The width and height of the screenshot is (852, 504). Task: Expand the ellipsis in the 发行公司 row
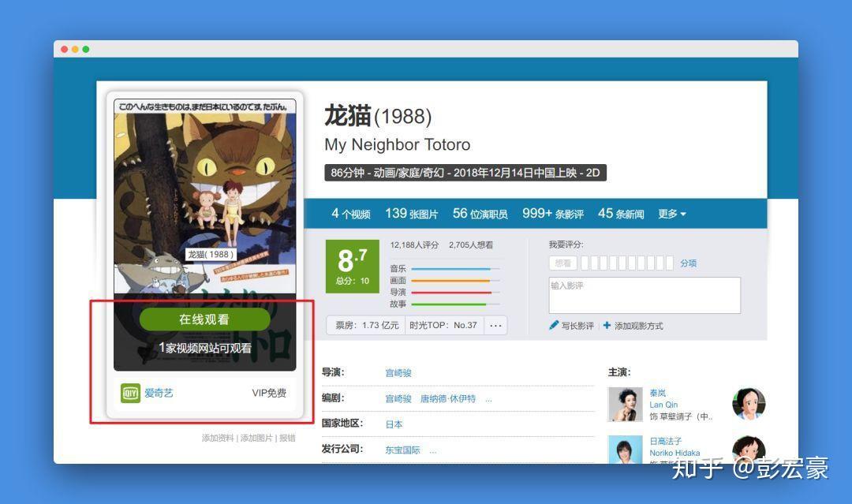point(432,451)
